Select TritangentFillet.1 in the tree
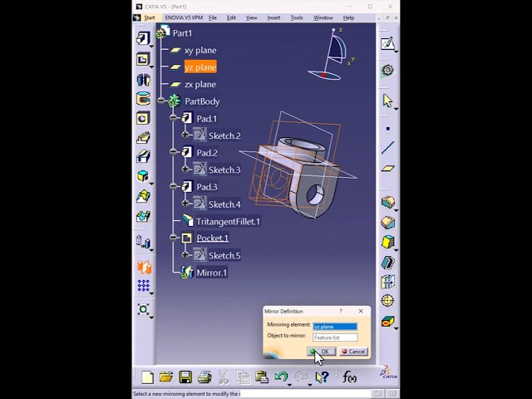The image size is (532, 399). point(228,222)
